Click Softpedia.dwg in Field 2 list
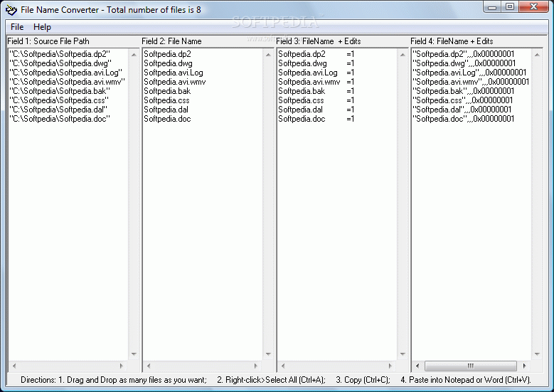This screenshot has height=392, width=554. 168,63
